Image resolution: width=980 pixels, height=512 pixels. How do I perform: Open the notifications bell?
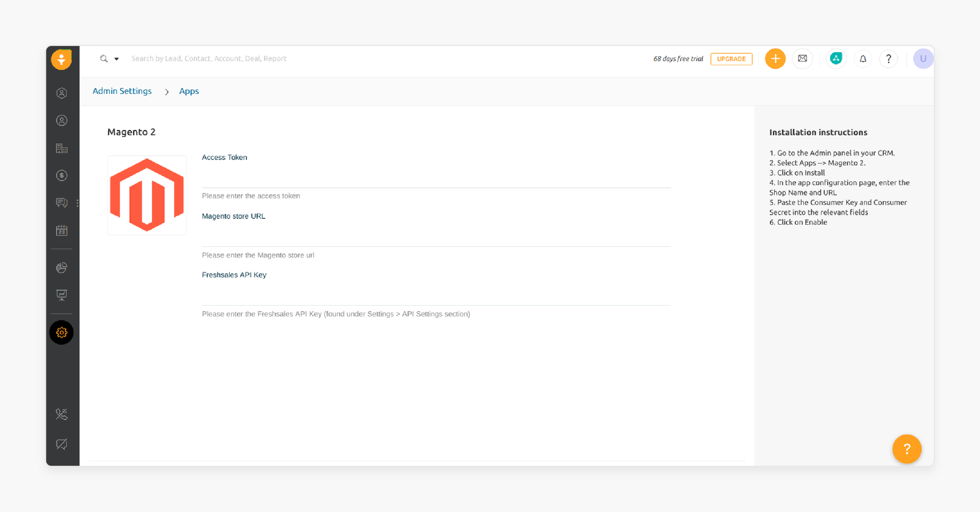863,59
